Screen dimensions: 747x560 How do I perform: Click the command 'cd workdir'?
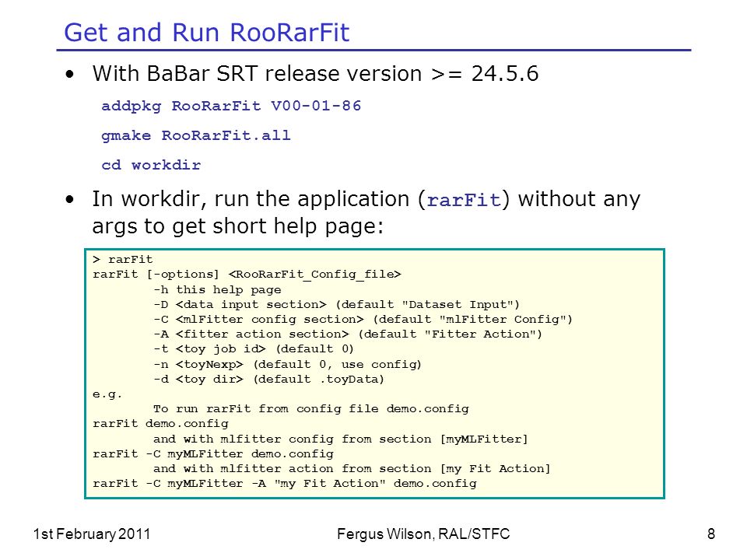coord(151,165)
